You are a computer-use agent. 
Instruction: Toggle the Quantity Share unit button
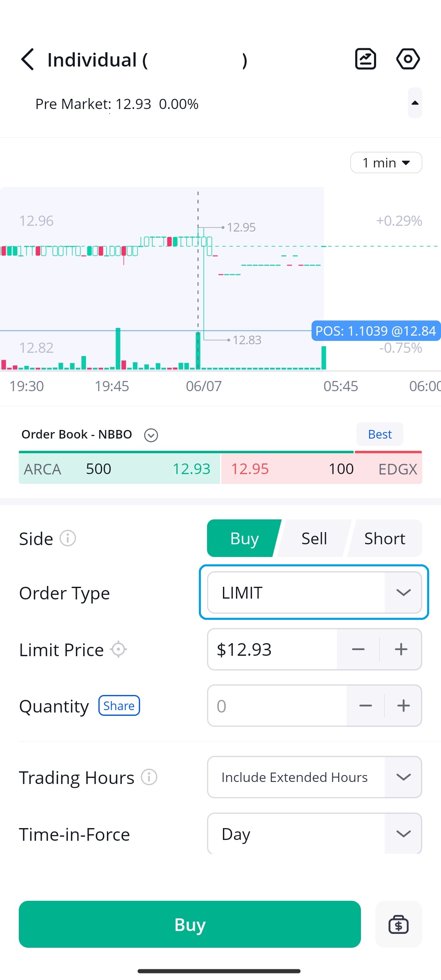119,706
